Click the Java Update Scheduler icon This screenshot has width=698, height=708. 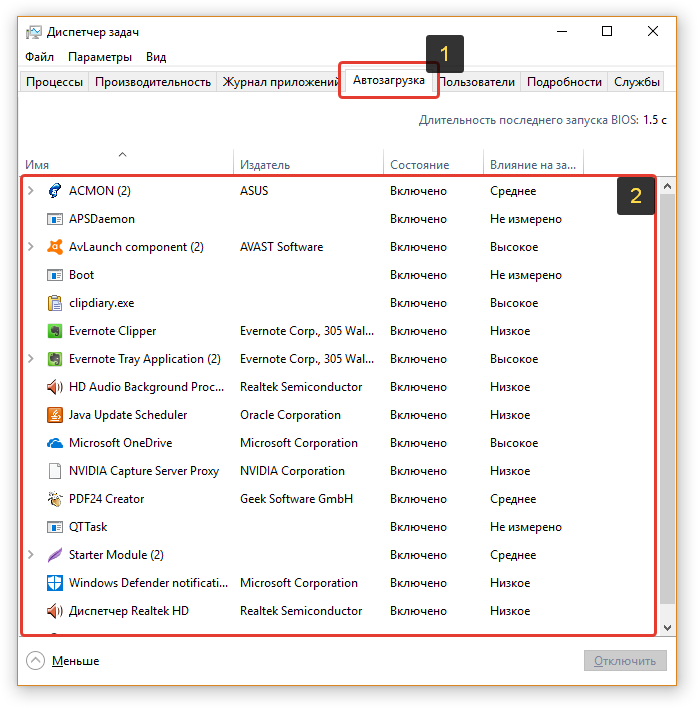pyautogui.click(x=55, y=415)
